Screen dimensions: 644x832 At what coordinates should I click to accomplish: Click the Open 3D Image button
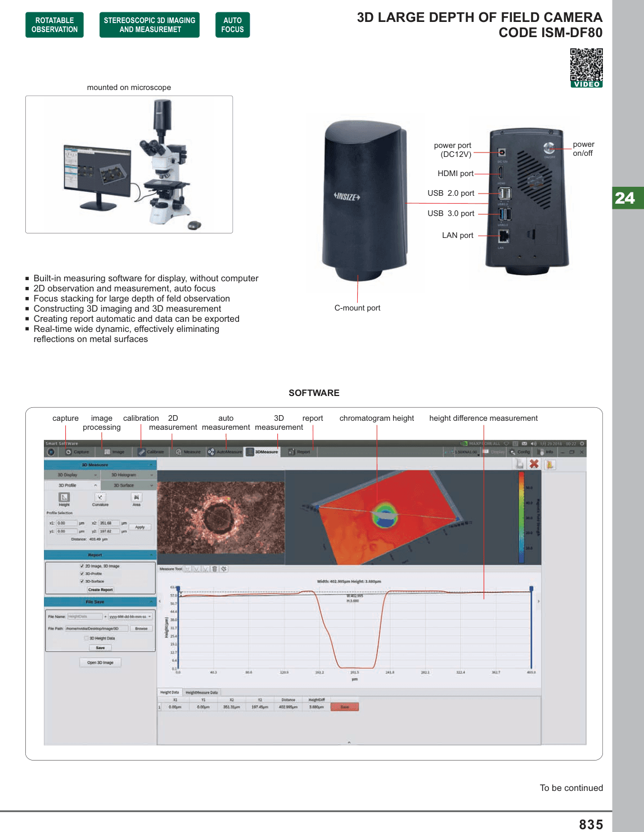[x=100, y=663]
